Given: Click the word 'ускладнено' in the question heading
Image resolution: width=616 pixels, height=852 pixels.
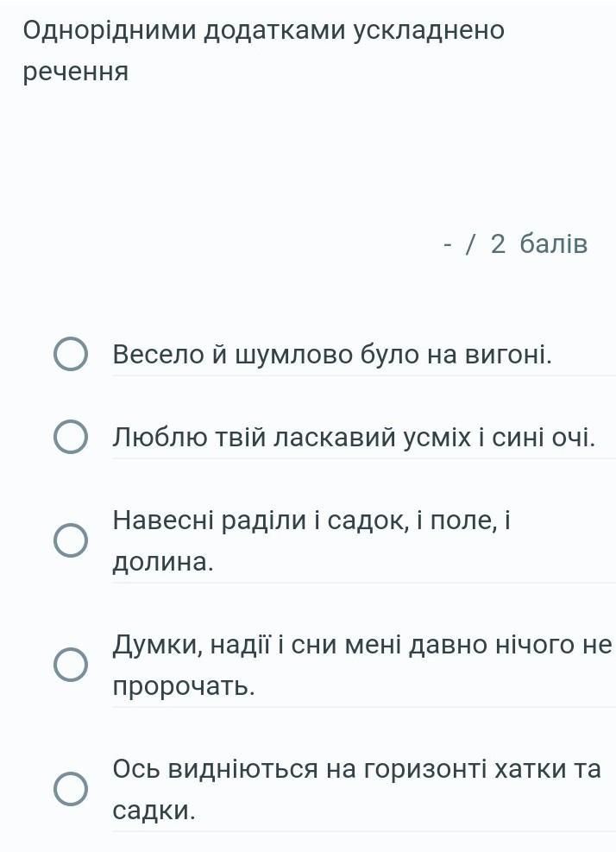Looking at the screenshot, I should (x=429, y=30).
